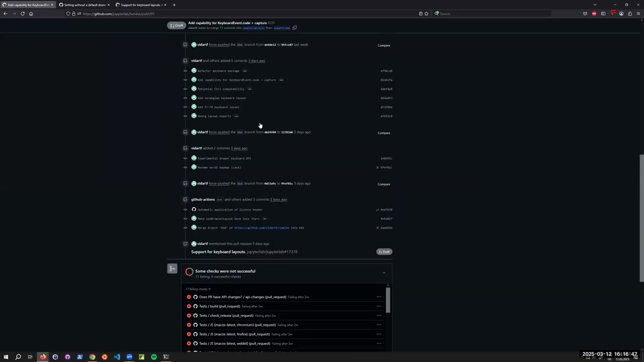Screen dimensions: 644x362
Task: Click Compare for de60e12 to 94fce87 push
Action: coord(384,45)
